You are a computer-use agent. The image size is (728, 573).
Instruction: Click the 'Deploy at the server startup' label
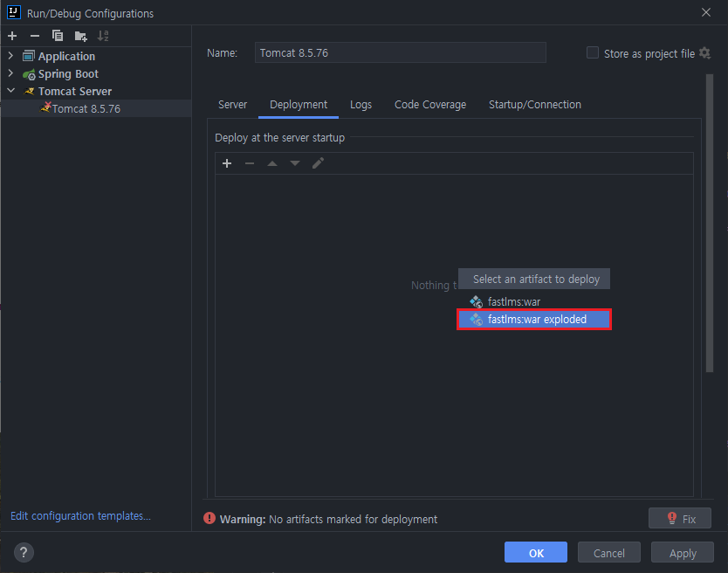point(279,137)
